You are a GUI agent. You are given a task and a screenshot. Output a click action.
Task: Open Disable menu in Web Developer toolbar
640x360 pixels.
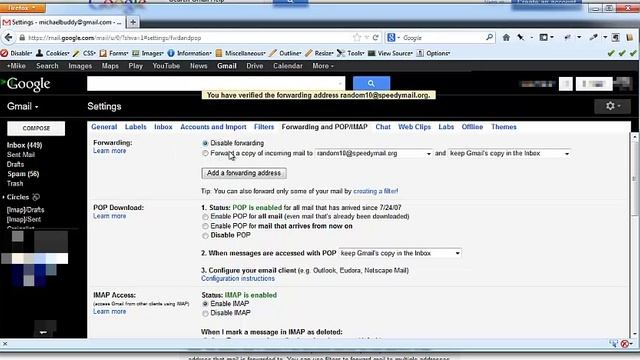coord(16,53)
